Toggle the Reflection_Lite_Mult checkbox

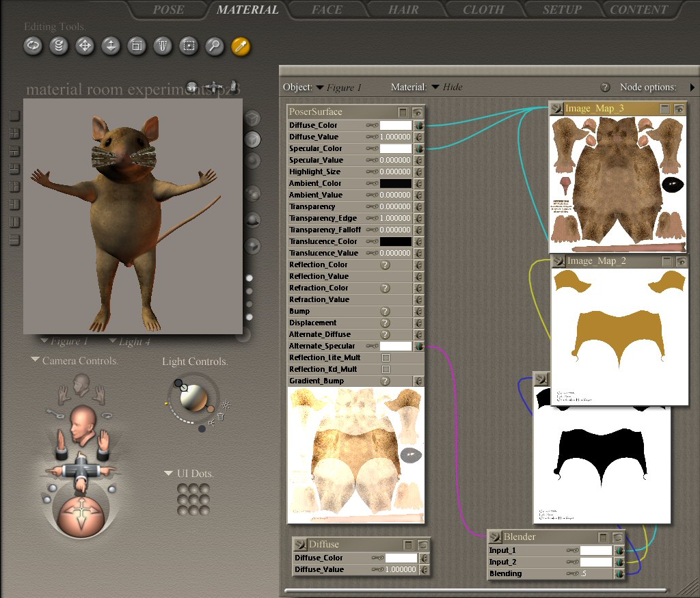(x=386, y=357)
